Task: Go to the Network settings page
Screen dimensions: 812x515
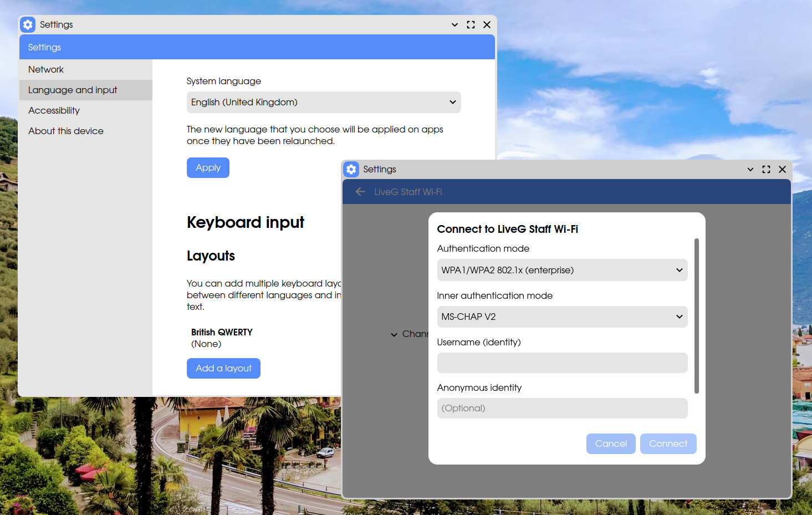Action: [46, 69]
